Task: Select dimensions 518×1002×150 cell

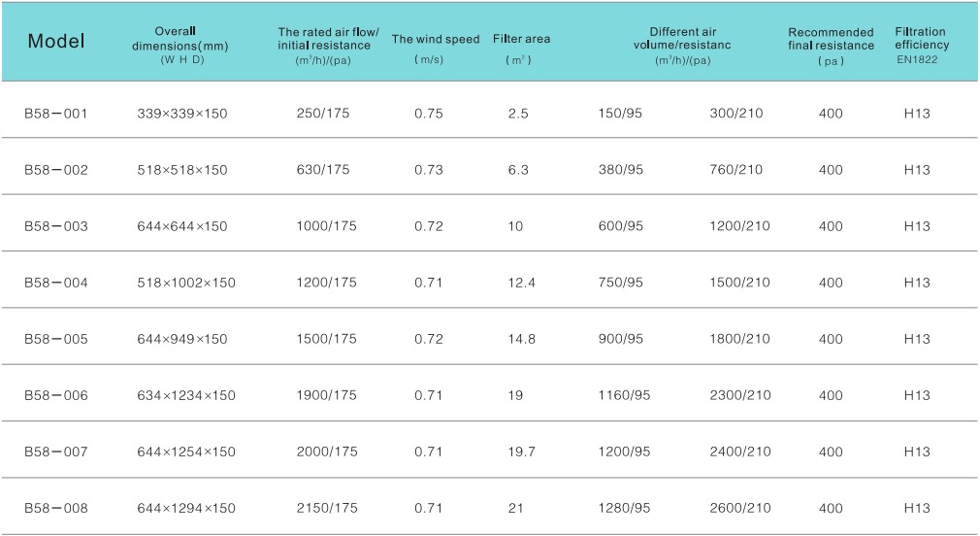Action: pos(186,283)
